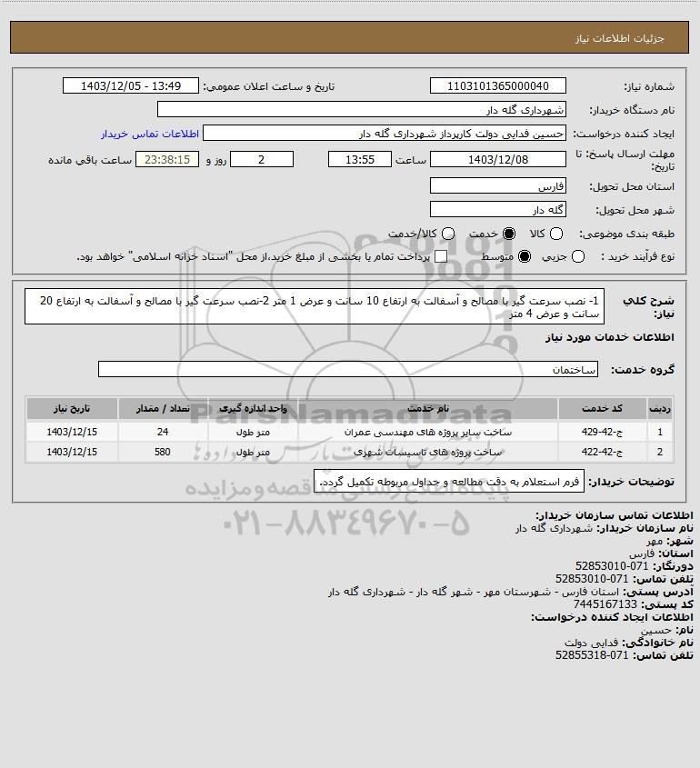Click ساخت سایر پروژه های مهندسی عمران cell
700x768 pixels.
tap(428, 432)
